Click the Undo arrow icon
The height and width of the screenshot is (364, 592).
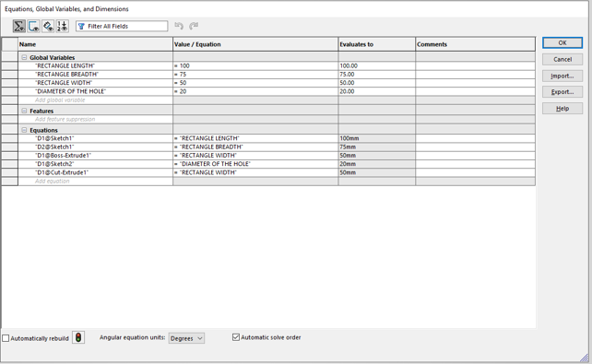pos(179,26)
